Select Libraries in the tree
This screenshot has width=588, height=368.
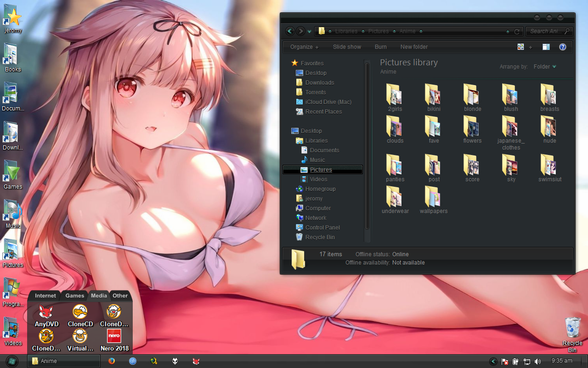(311, 140)
